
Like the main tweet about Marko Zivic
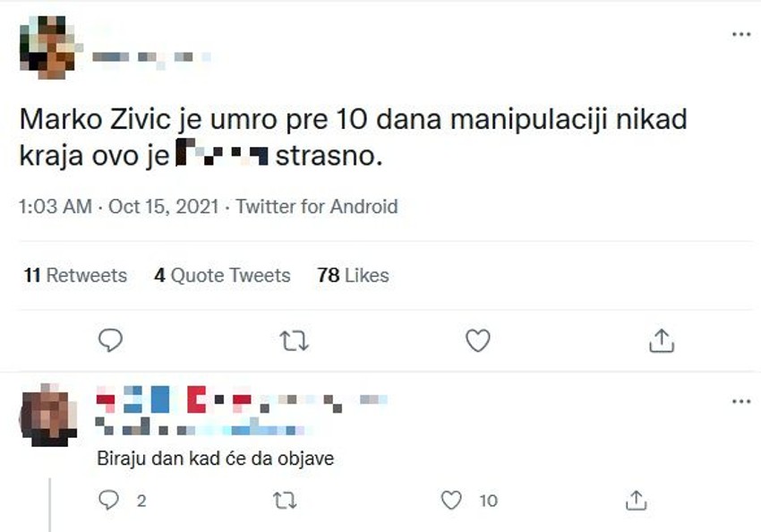(x=479, y=339)
